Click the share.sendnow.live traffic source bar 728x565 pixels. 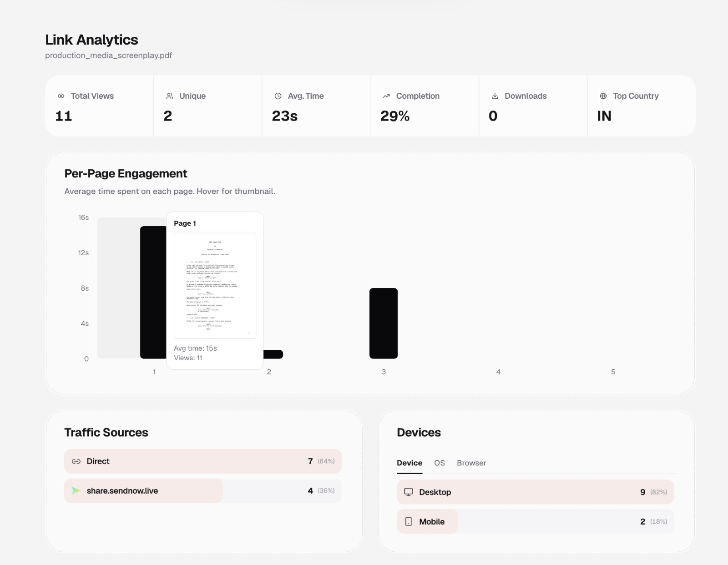coord(203,491)
